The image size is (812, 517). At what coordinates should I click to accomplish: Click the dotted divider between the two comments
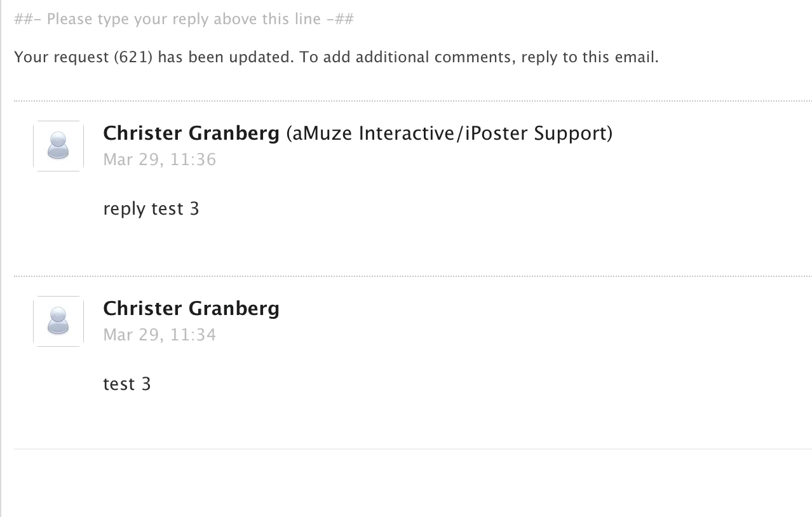[x=413, y=276]
